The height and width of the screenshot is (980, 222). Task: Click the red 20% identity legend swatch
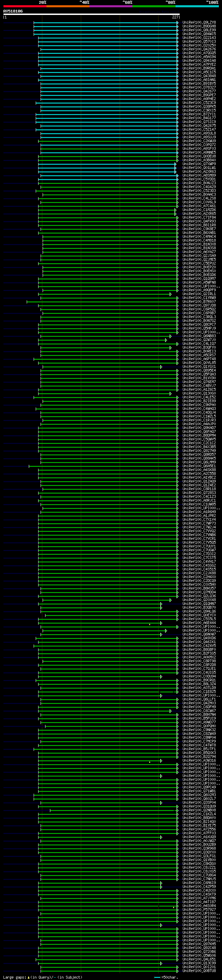coord(25,6)
